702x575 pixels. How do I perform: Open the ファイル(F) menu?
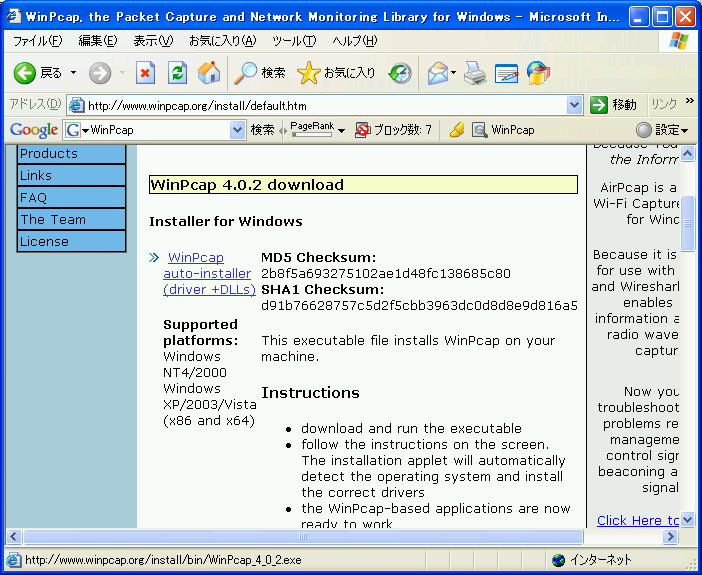37,41
